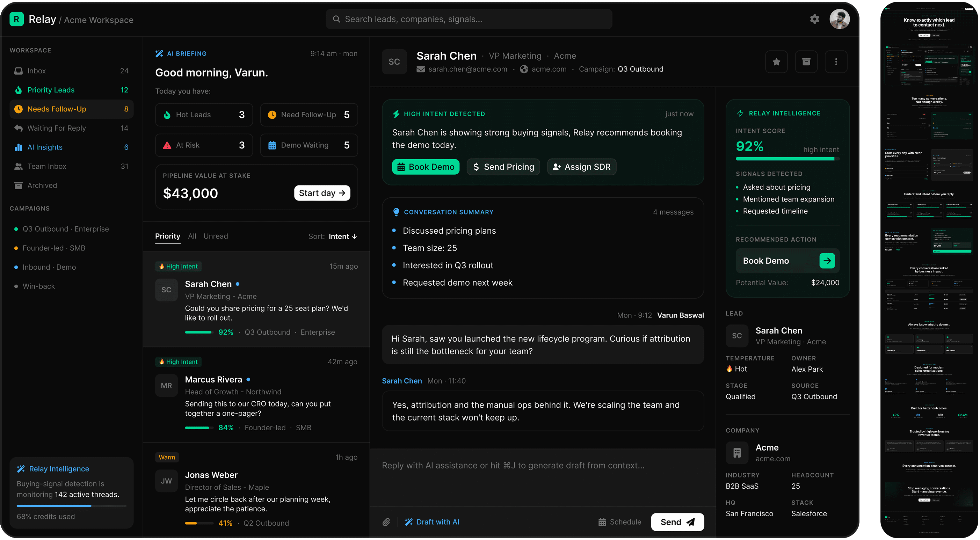Open the landing page preview thumbnail

[929, 270]
